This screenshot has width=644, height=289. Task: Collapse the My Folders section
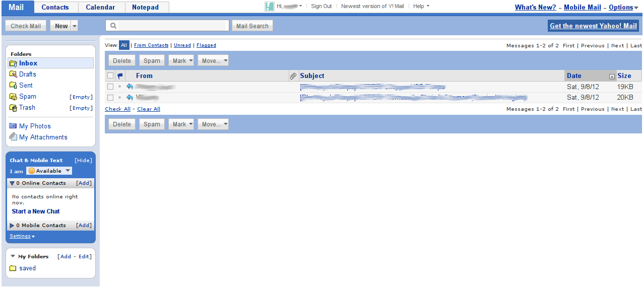click(x=13, y=256)
